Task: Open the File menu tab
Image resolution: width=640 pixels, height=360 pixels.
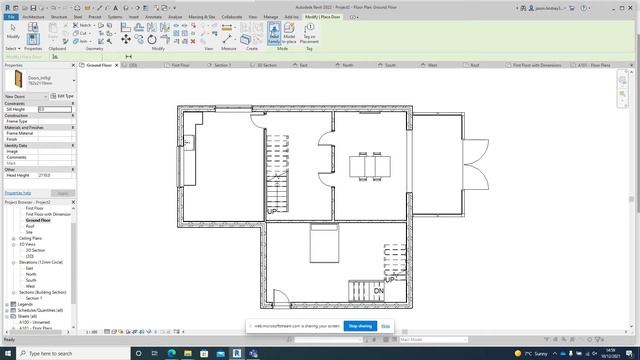Action: [x=11, y=17]
